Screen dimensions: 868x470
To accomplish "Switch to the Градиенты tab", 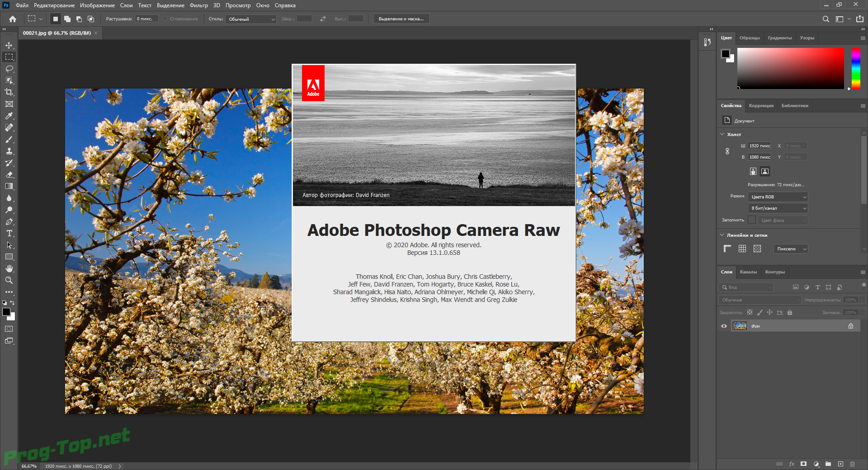I will click(x=779, y=38).
